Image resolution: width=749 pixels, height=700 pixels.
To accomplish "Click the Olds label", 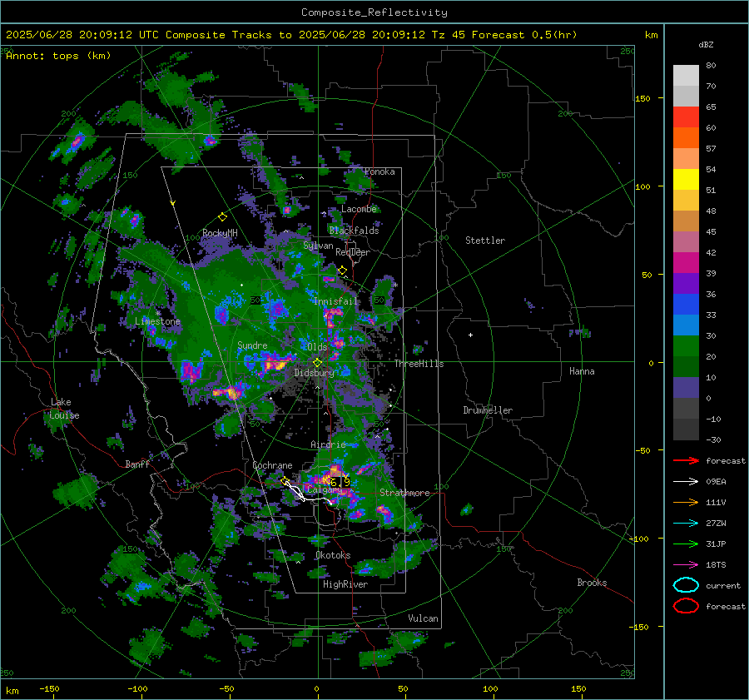I will coord(316,347).
